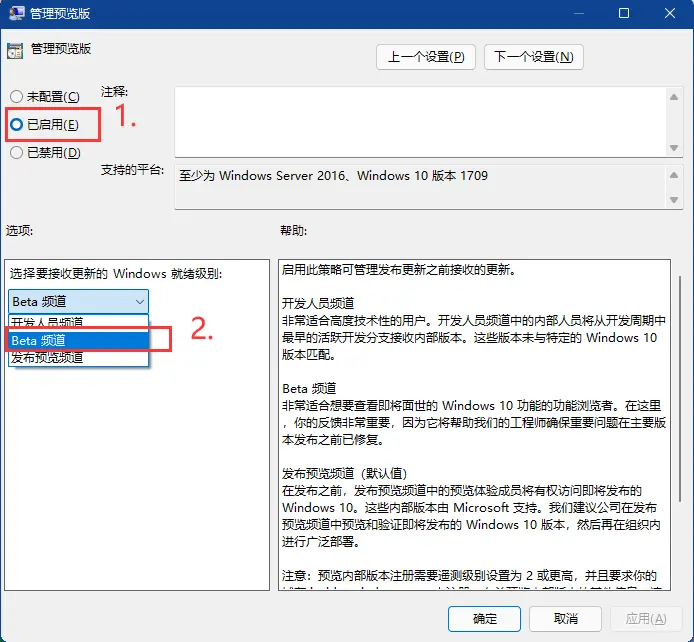Confirm with the 确定 button
Image resolution: width=694 pixels, height=642 pixels.
484,619
